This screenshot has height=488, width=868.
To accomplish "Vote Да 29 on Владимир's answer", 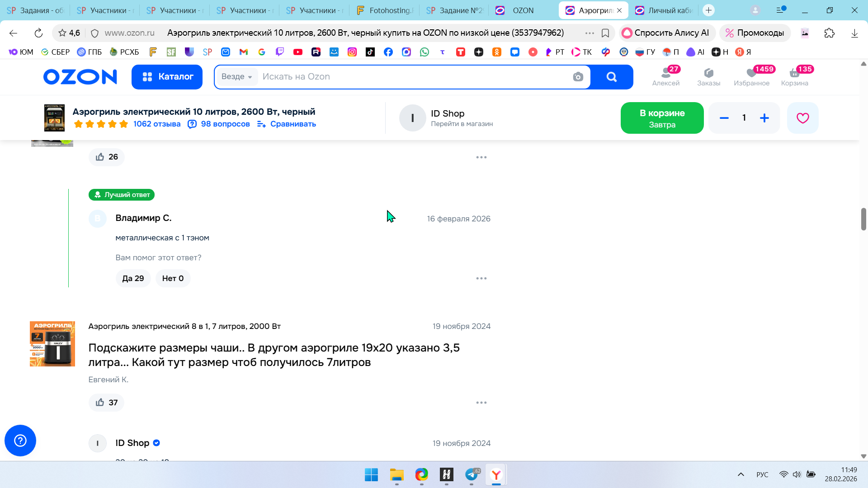I will (133, 278).
